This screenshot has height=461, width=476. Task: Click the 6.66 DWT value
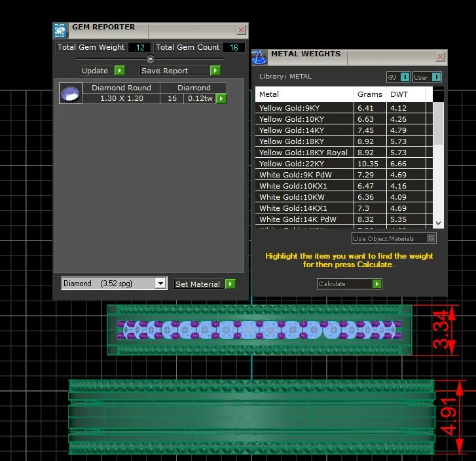point(398,164)
